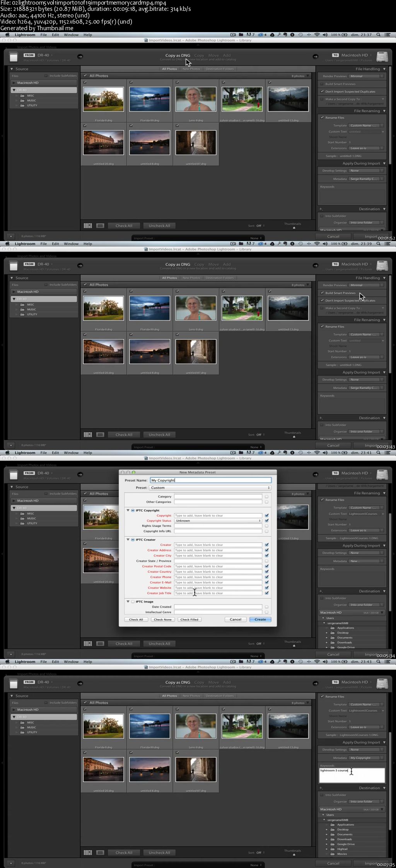396x868 pixels.
Task: Click the Google Drive folder icon in 23:43 frame
Action: point(332,844)
